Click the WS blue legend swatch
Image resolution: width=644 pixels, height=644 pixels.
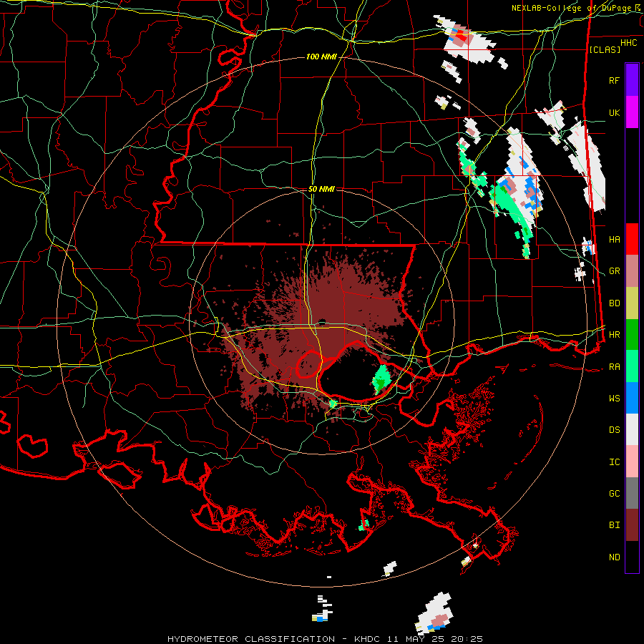(x=632, y=398)
